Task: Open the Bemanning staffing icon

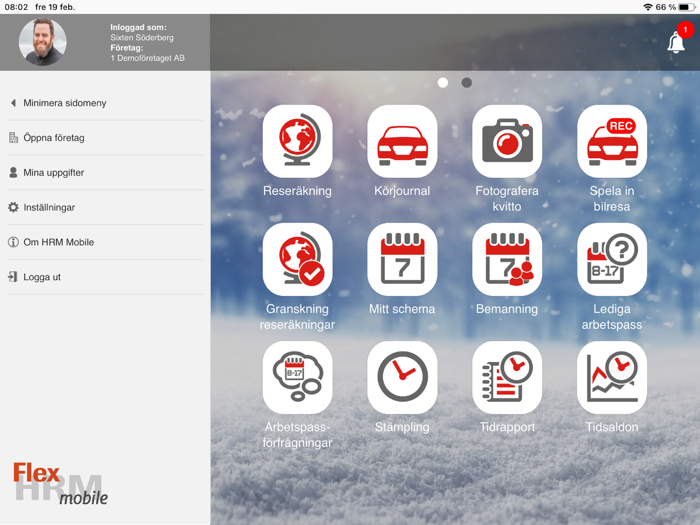Action: click(x=507, y=259)
